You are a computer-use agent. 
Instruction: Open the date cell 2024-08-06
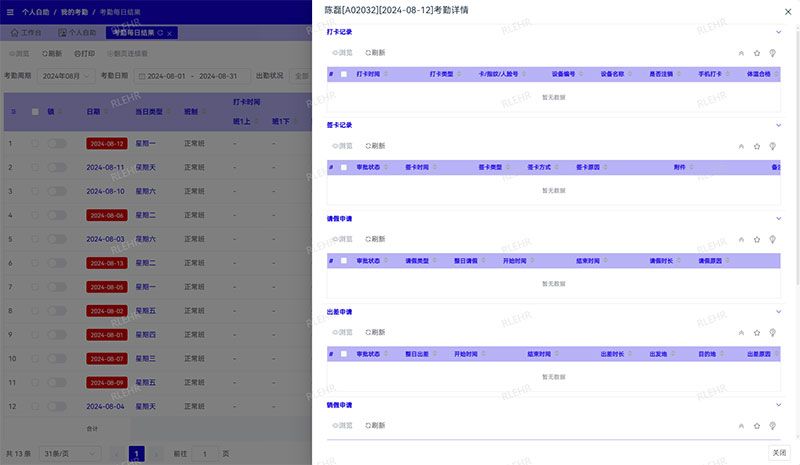[x=107, y=215]
